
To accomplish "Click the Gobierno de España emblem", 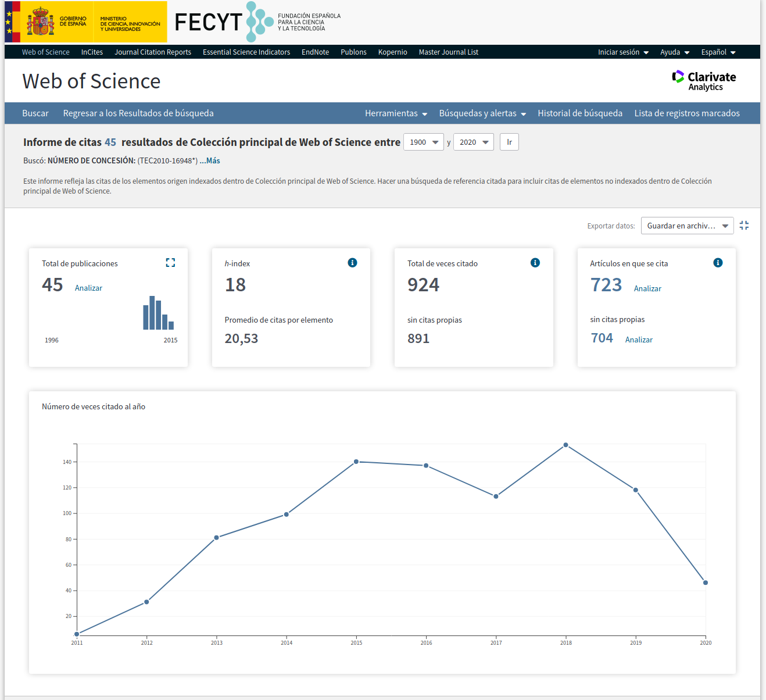I will tap(40, 22).
